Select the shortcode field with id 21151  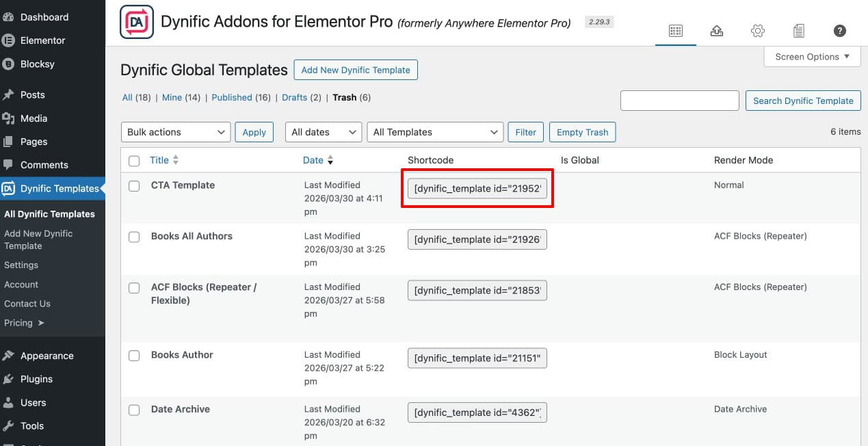[477, 358]
